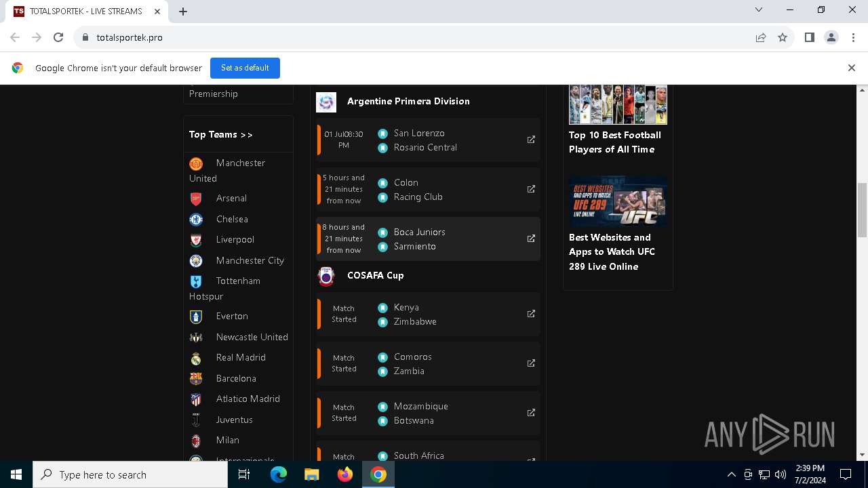The height and width of the screenshot is (488, 868).
Task: Open external link icon for Kenya match
Action: [531, 314]
